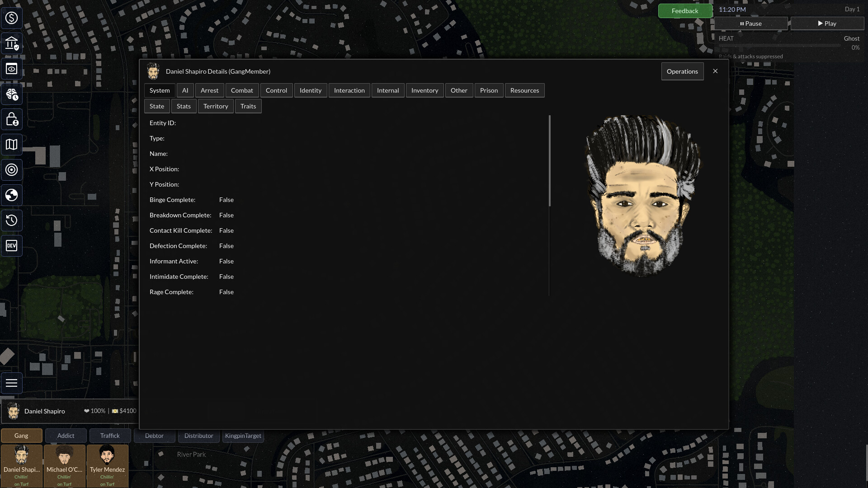Screen dimensions: 868x488
Task: Click the green Feedback button
Action: [685, 11]
